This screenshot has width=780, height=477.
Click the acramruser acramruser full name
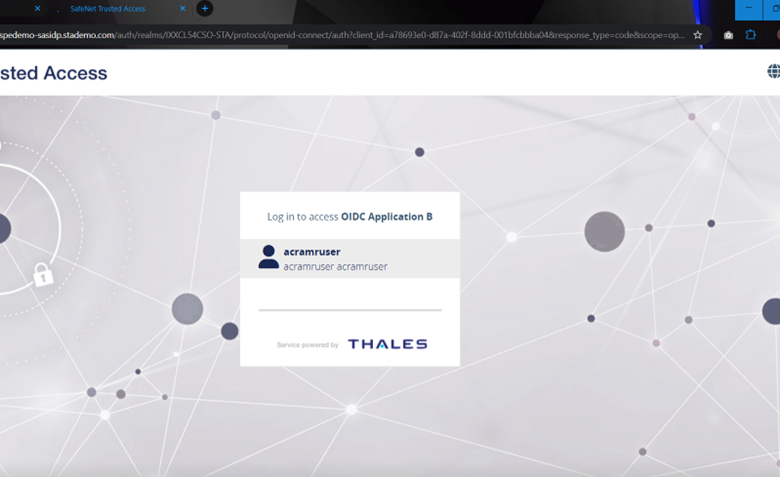tap(335, 267)
